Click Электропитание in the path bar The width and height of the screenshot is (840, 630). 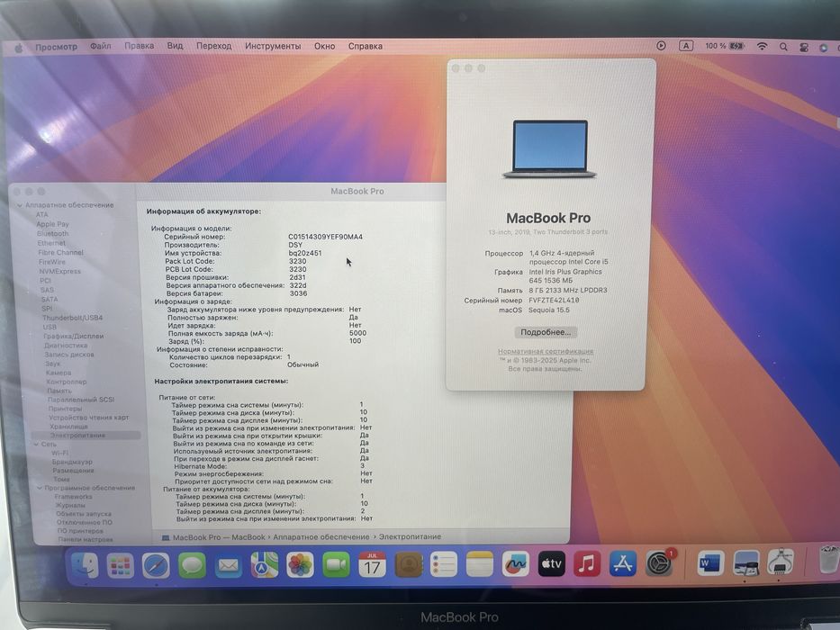coord(410,536)
